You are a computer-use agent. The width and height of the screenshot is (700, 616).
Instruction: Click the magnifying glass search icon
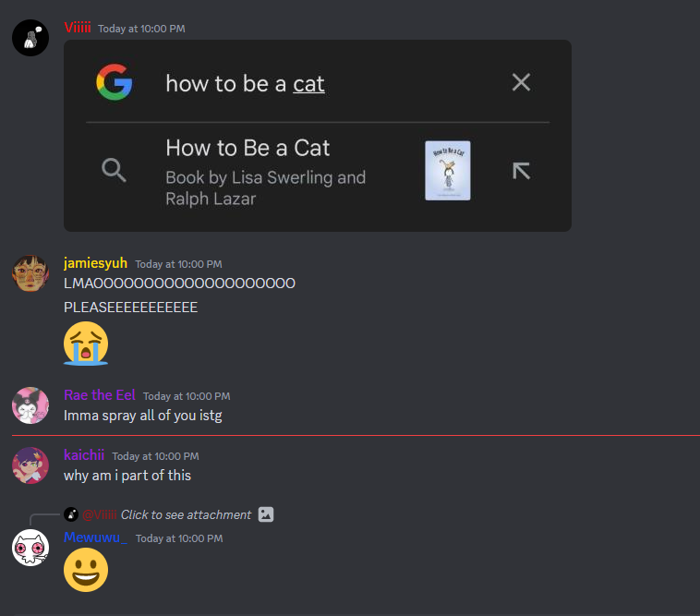114,170
